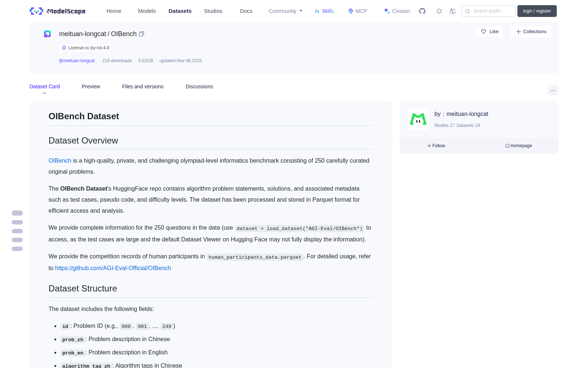Click the OIBench dataset avatar icon
The width and height of the screenshot is (588, 368).
(x=47, y=34)
